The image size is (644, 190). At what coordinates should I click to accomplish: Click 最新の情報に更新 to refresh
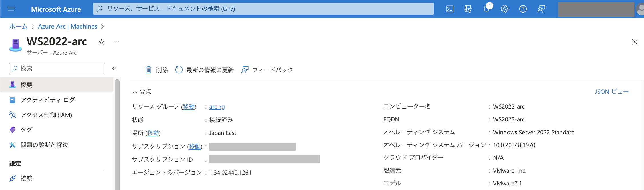point(205,70)
